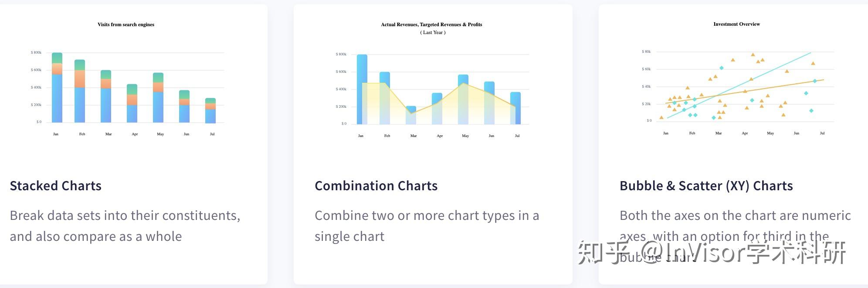Image resolution: width=868 pixels, height=288 pixels.
Task: Open the Combination Charts heading
Action: point(376,186)
